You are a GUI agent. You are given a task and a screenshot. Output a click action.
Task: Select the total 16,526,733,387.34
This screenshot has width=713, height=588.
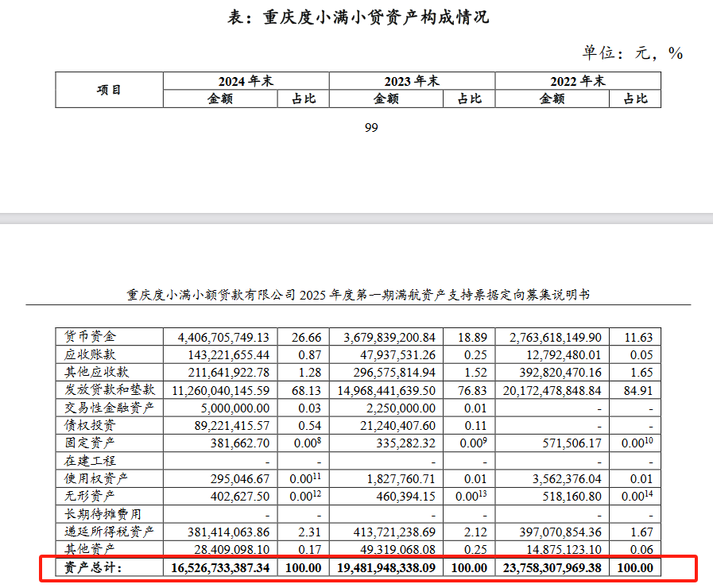220,568
